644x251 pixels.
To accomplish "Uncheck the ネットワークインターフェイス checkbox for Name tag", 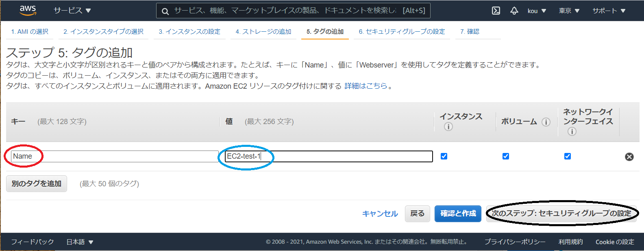I will (568, 156).
